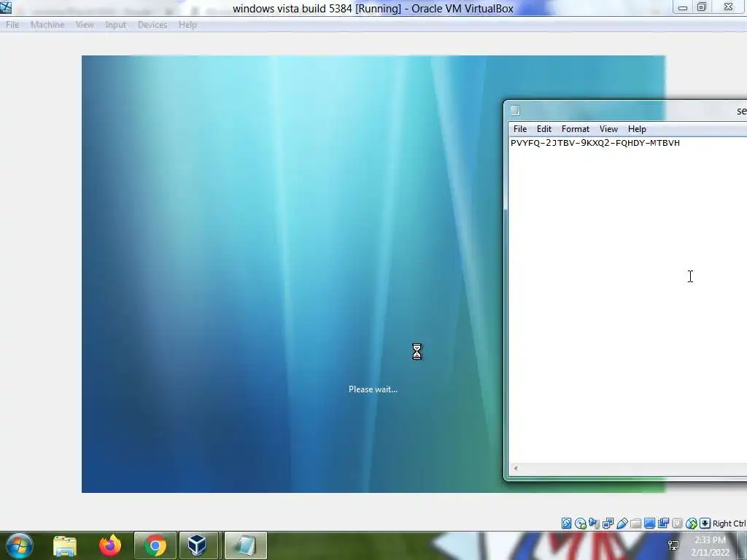Click the grey CPU features indicator

click(x=677, y=524)
